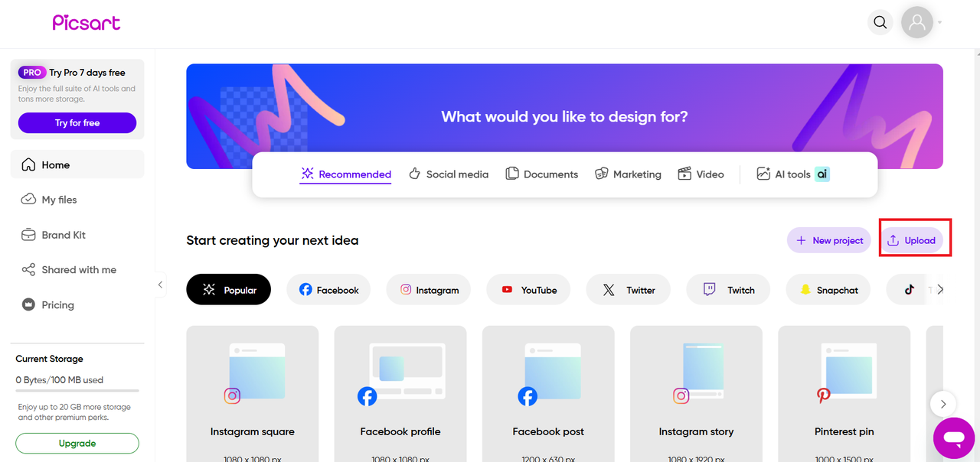Click the New project button

tap(829, 240)
